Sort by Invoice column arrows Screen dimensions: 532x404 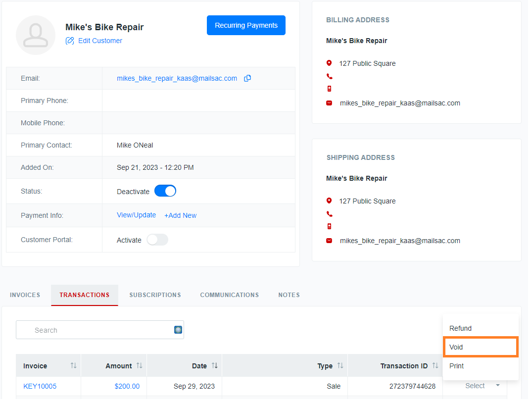73,366
